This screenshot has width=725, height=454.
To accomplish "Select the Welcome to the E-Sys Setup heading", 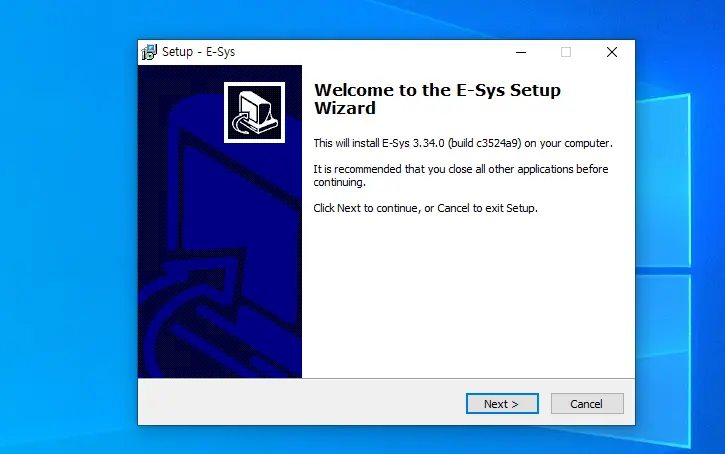I will pyautogui.click(x=437, y=99).
